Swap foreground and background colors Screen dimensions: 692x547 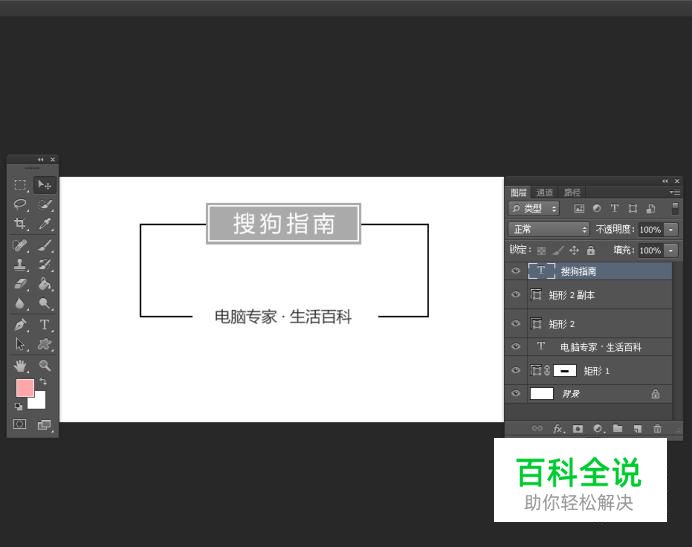[43, 381]
